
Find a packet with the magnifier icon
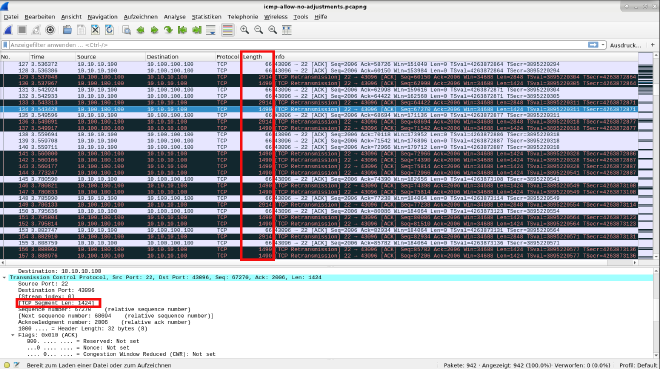tap(126, 30)
